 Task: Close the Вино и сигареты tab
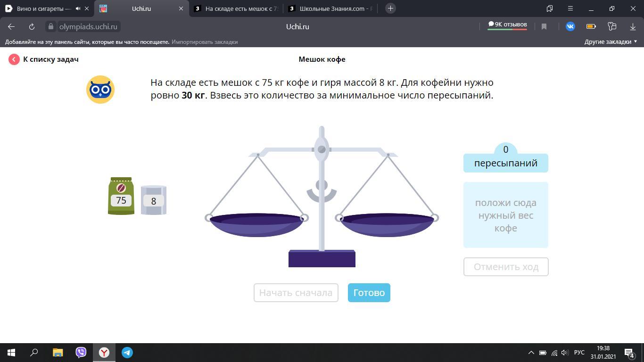pos(87,8)
